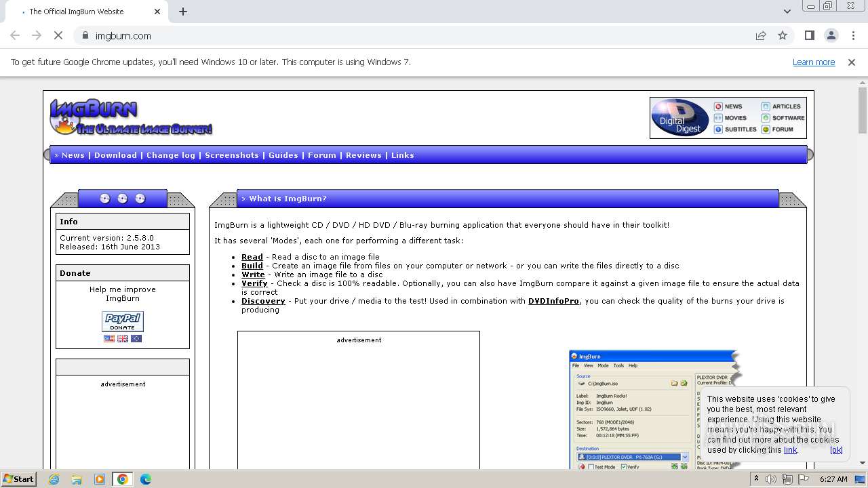Open Digital Digest Forum link
Screen dimensions: 868x488
pos(777,129)
